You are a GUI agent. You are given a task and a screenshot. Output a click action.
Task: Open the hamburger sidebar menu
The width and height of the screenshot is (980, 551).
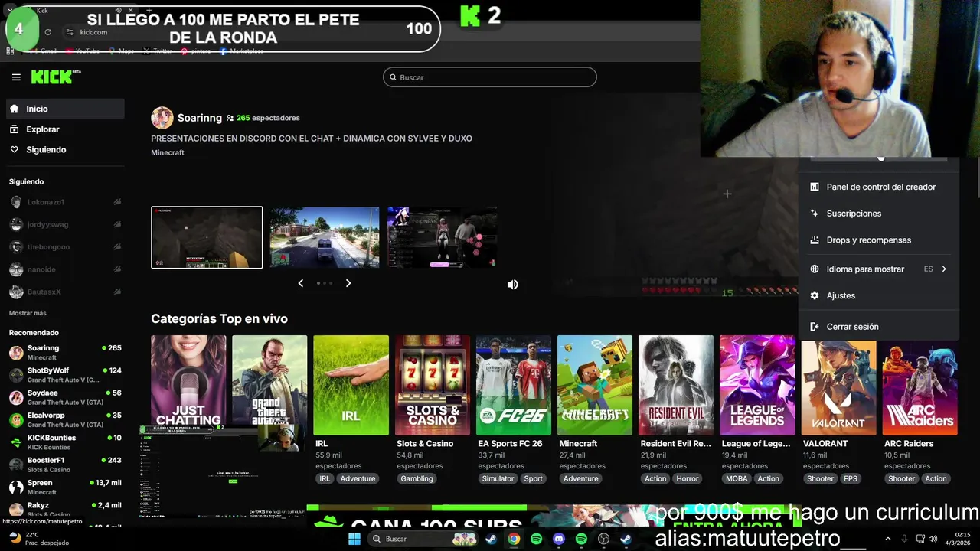click(16, 77)
